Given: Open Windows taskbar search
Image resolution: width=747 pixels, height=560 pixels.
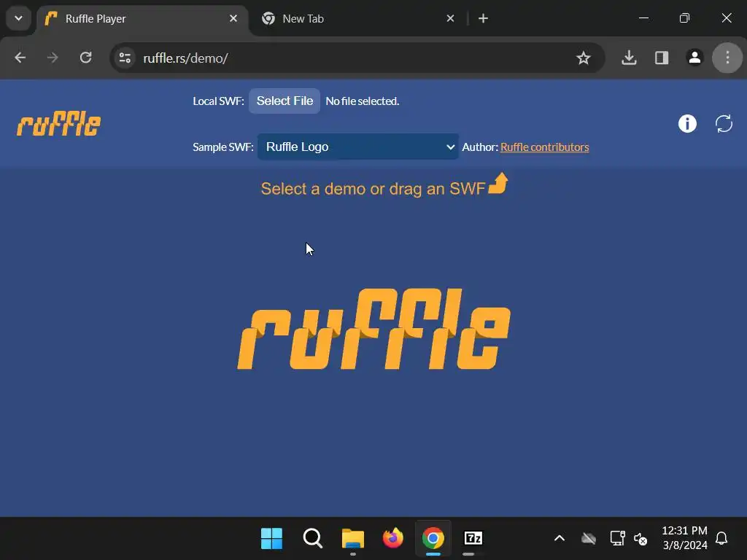Looking at the screenshot, I should pos(312,539).
